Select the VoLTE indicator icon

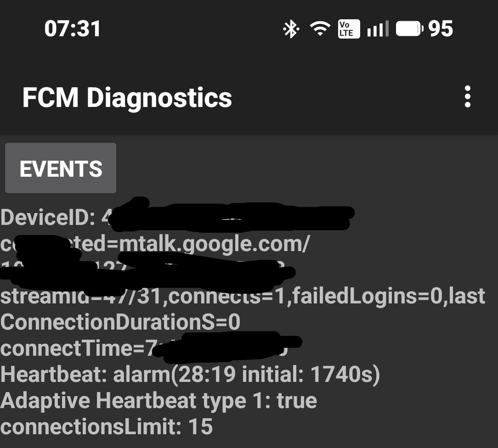(349, 28)
